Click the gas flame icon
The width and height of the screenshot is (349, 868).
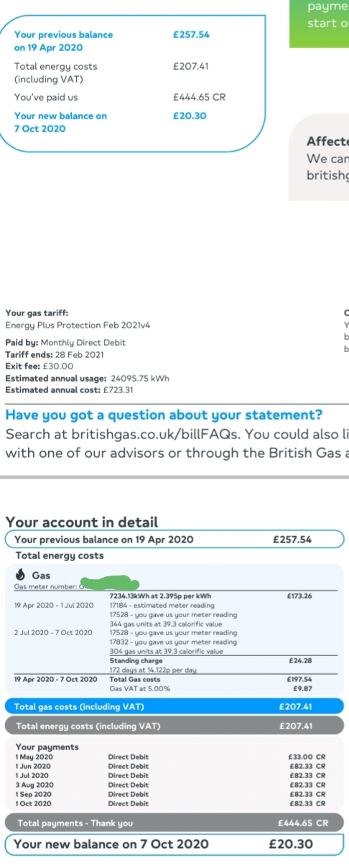point(20,575)
